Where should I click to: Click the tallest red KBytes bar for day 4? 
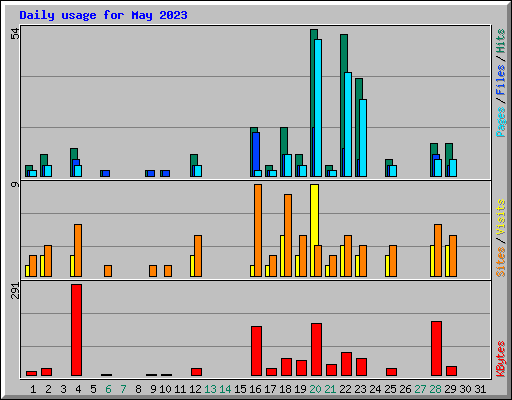tap(76, 330)
